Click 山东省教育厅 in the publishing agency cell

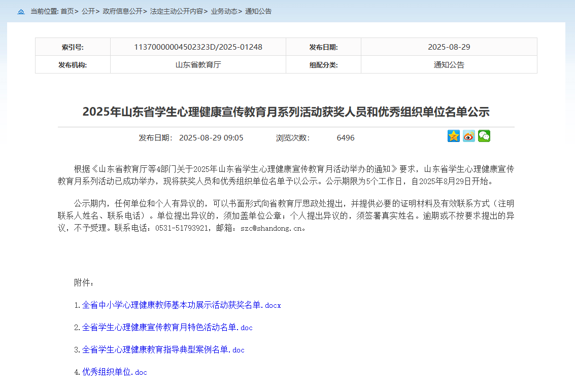(198, 65)
